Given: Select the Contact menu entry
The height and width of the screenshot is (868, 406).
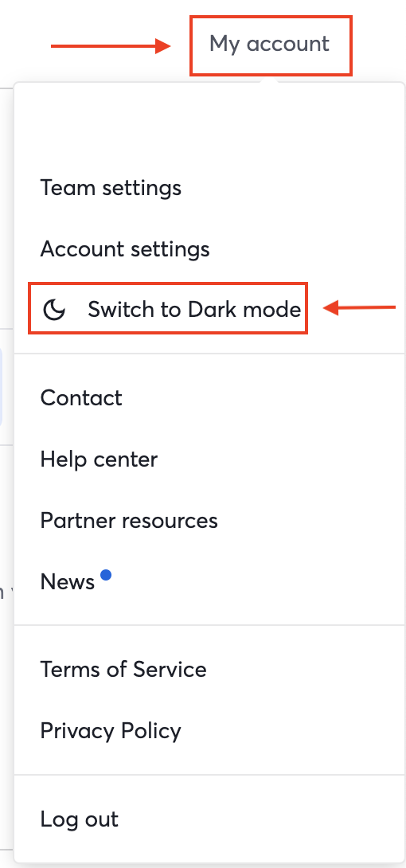Looking at the screenshot, I should tap(81, 398).
